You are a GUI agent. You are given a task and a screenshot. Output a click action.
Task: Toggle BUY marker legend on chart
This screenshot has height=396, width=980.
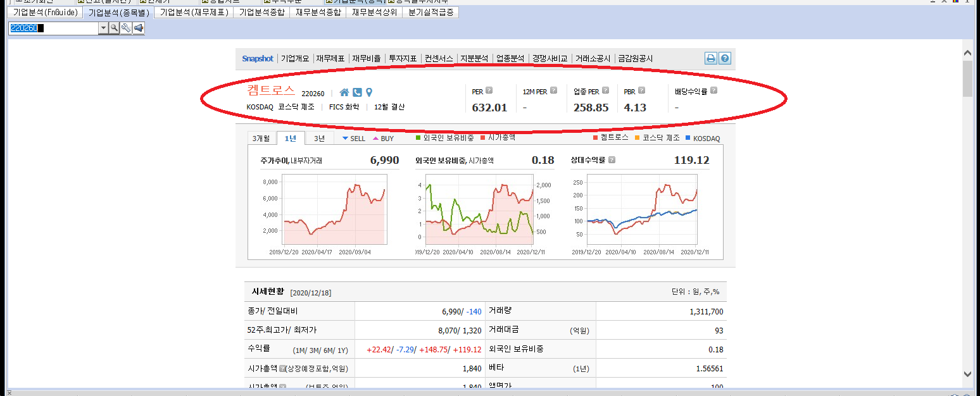pos(383,139)
